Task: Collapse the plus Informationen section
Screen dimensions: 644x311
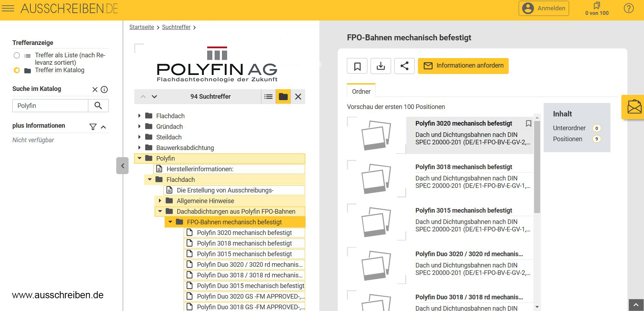Action: (104, 127)
